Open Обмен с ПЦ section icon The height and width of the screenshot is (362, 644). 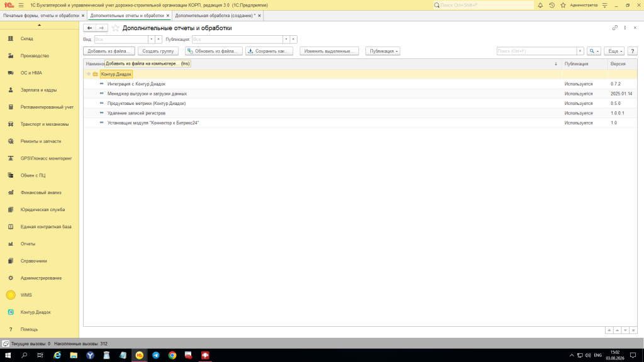click(x=11, y=175)
